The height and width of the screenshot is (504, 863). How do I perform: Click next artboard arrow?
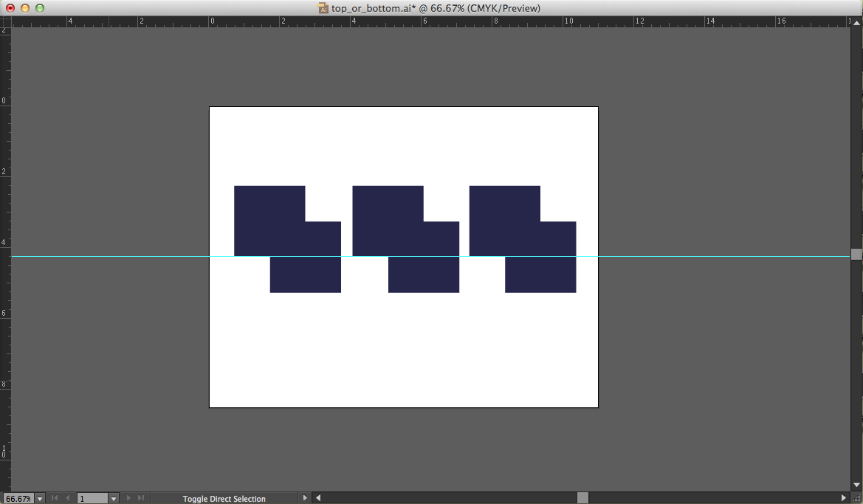pos(128,499)
